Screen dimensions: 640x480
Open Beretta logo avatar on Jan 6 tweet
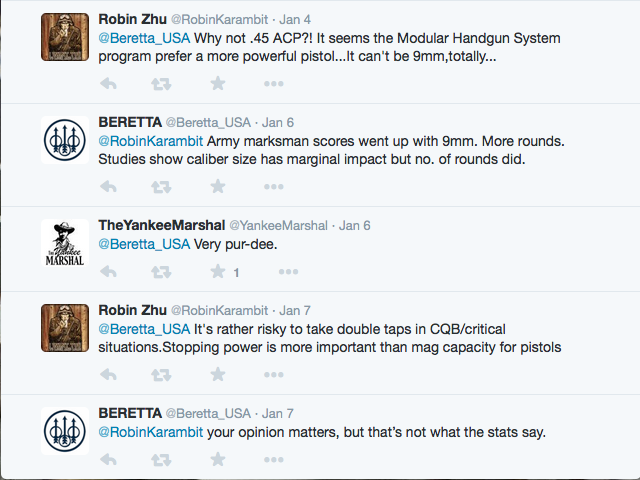tap(65, 140)
